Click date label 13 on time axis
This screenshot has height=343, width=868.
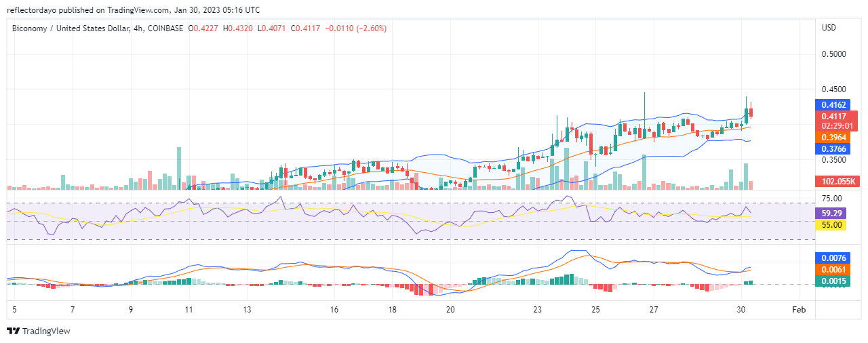248,308
